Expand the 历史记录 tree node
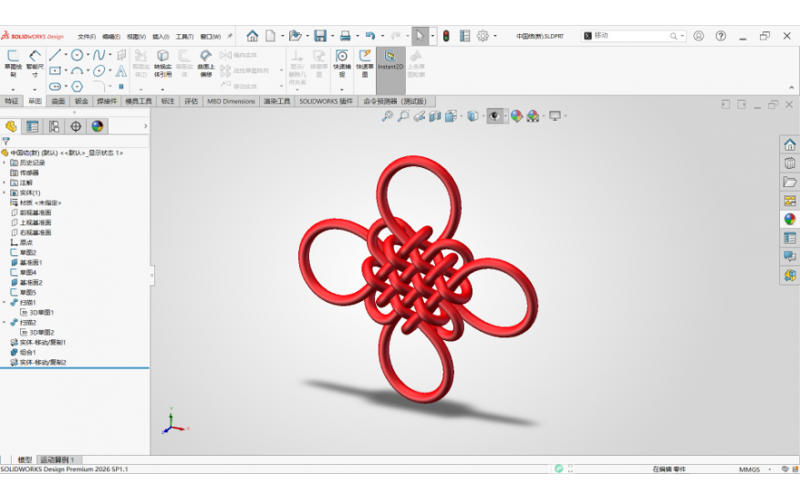The height and width of the screenshot is (500, 800). click(5, 162)
